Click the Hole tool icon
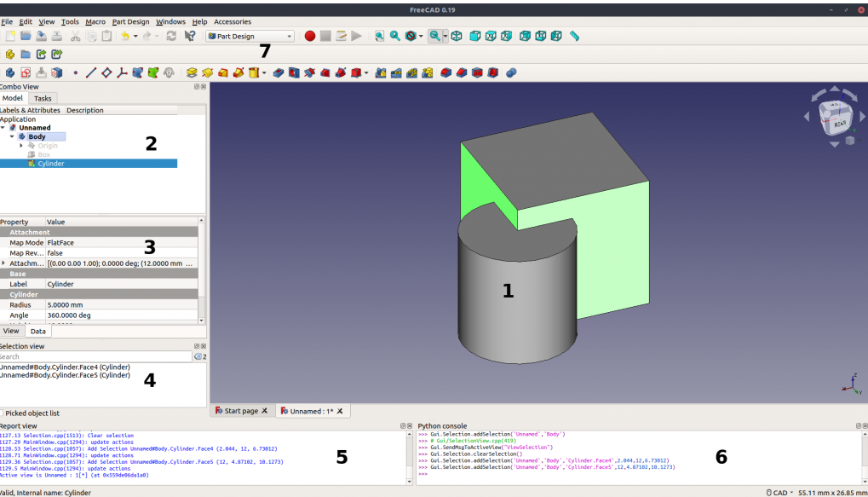Screen dimensions: 868x497 click(294, 72)
